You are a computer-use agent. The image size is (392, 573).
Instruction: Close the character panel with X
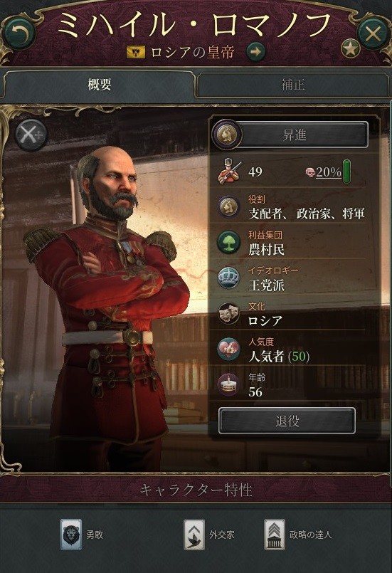(x=373, y=34)
